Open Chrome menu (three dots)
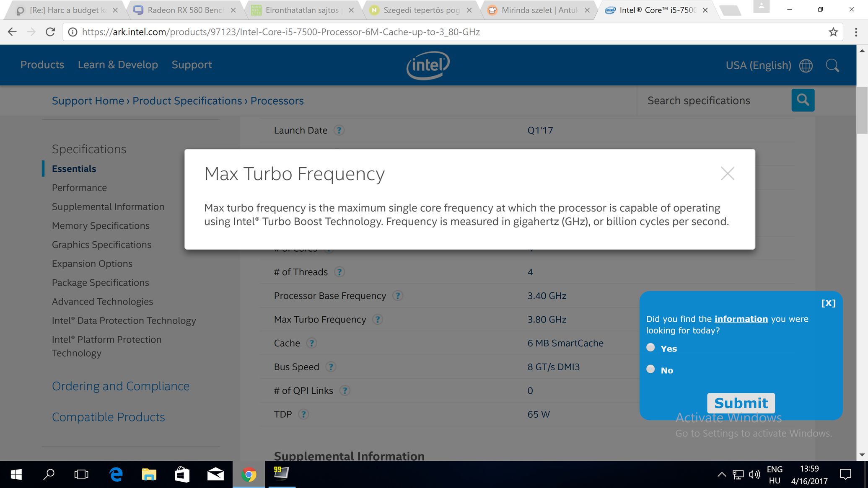The image size is (868, 488). point(856,32)
